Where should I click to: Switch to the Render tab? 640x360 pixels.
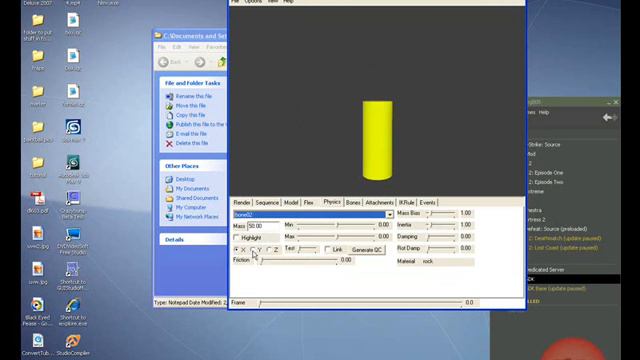click(x=242, y=203)
